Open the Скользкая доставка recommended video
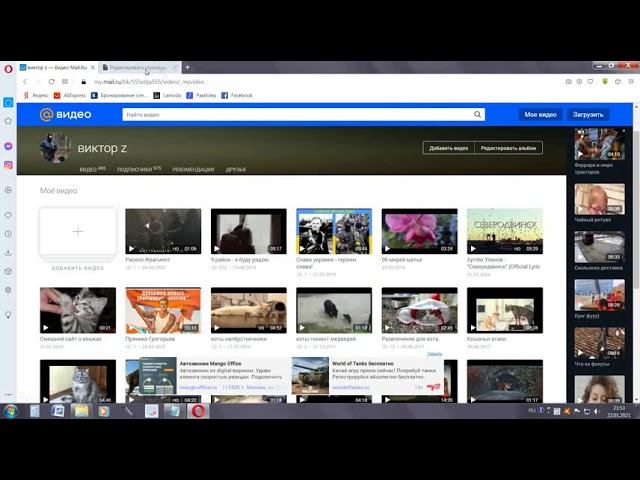The width and height of the screenshot is (640, 480). [x=599, y=247]
